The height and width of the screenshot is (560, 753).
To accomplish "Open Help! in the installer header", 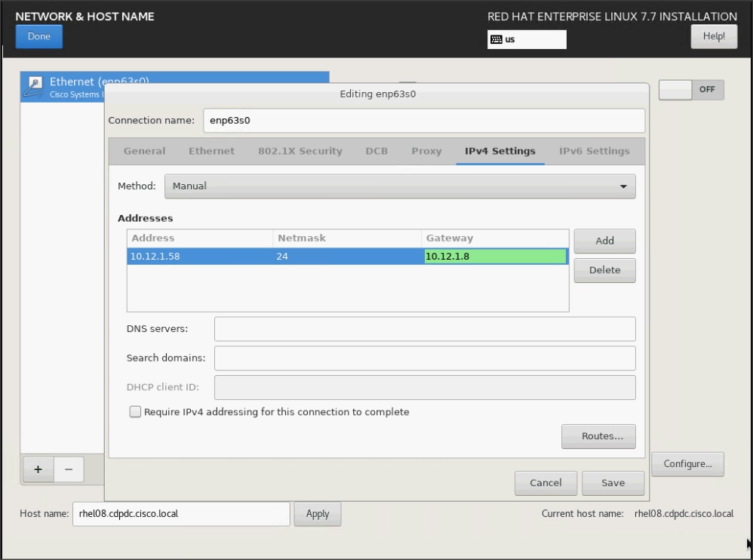I will click(714, 36).
